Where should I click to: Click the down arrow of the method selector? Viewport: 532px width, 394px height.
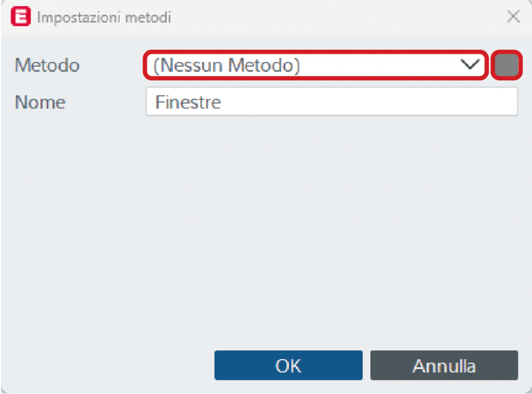point(470,64)
